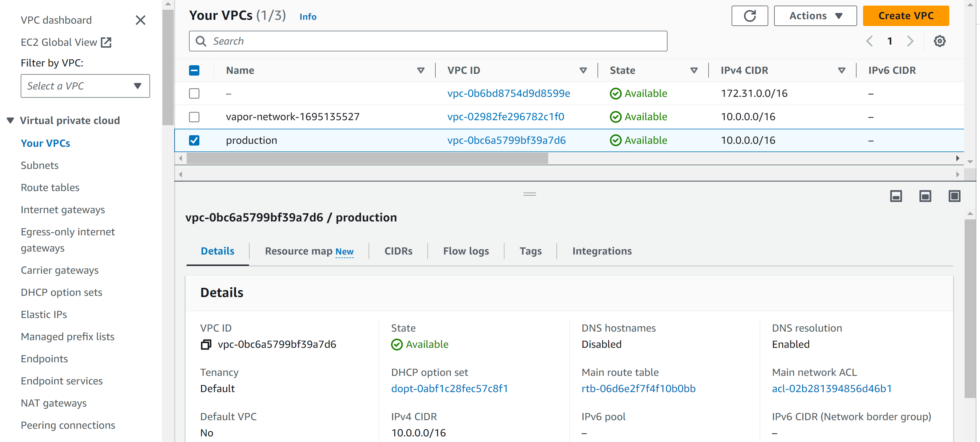This screenshot has height=442, width=980.
Task: Open table preferences gear
Action: point(939,41)
